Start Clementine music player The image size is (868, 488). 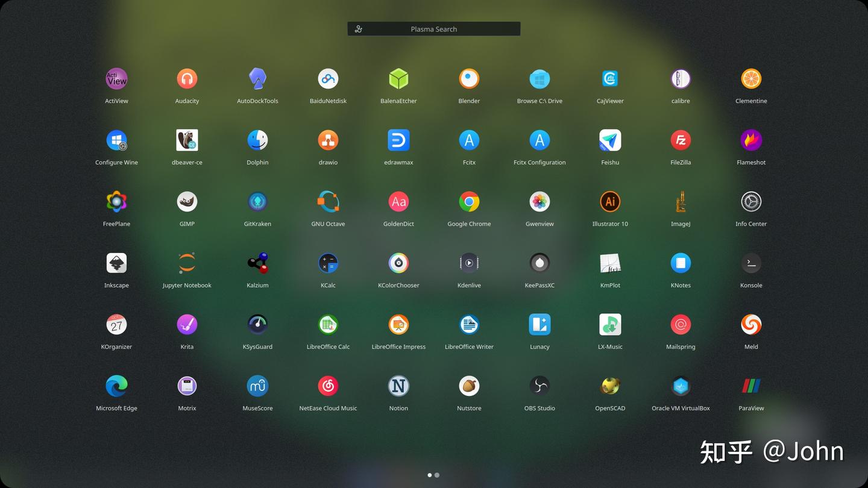point(751,79)
